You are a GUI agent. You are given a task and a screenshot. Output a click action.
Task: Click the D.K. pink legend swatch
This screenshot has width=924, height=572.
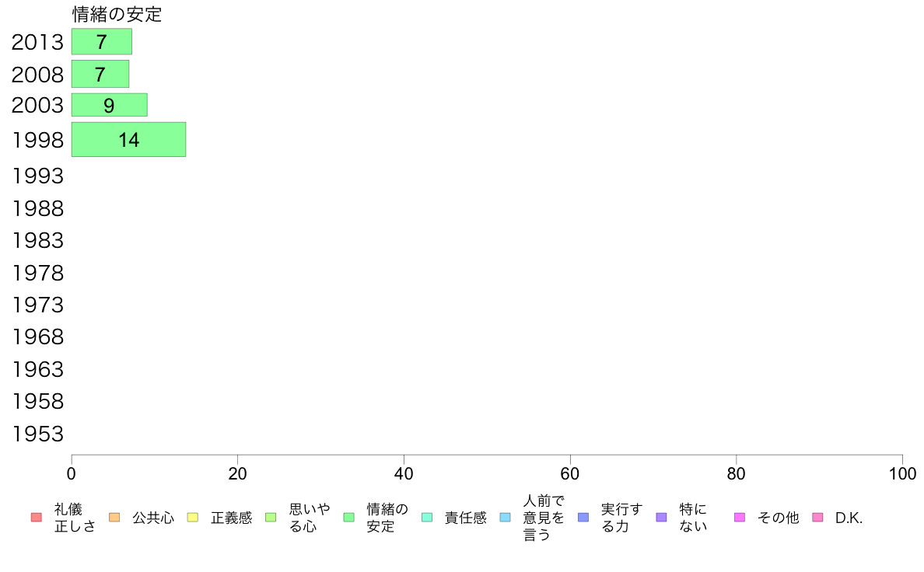coord(817,518)
